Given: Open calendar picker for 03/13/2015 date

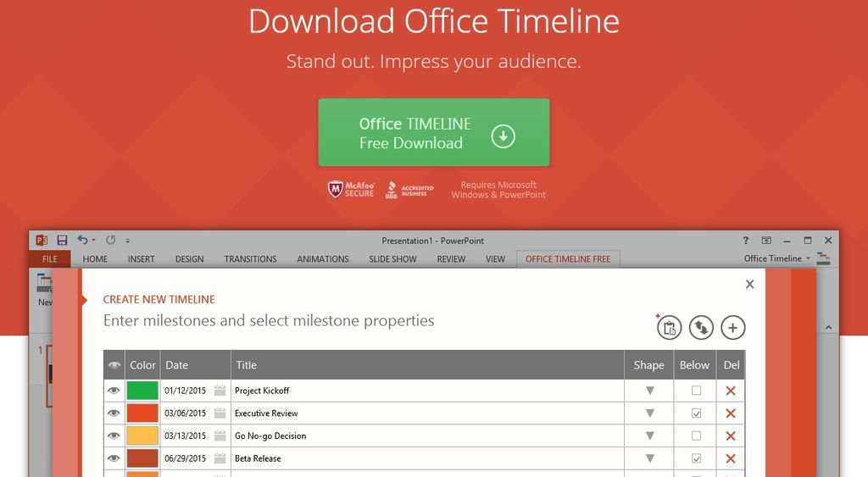Looking at the screenshot, I should point(220,436).
